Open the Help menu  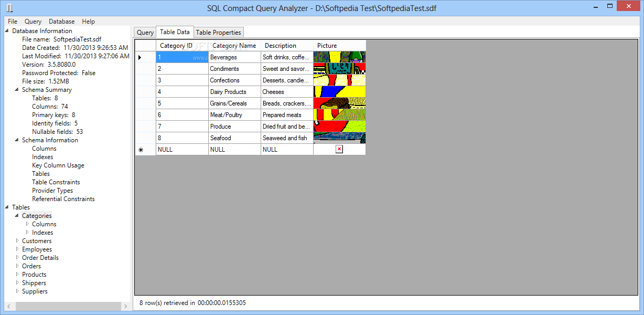pos(89,22)
